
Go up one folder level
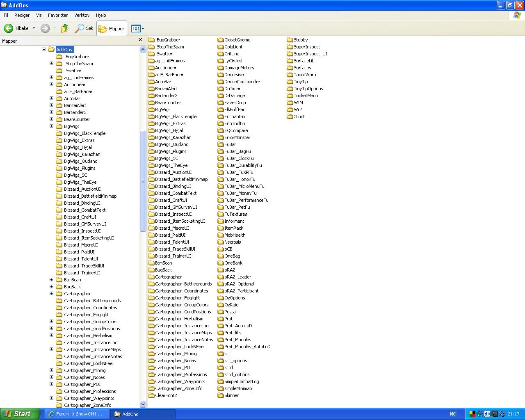pyautogui.click(x=65, y=28)
